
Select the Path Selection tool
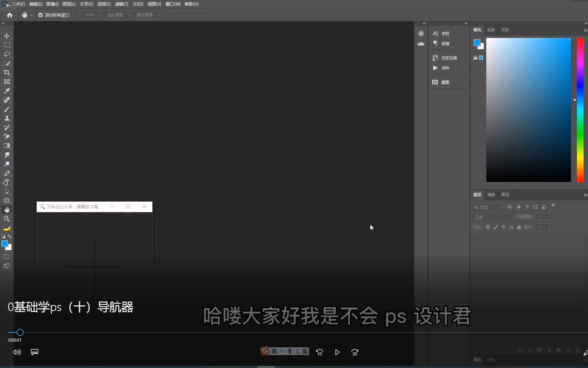pyautogui.click(x=7, y=191)
